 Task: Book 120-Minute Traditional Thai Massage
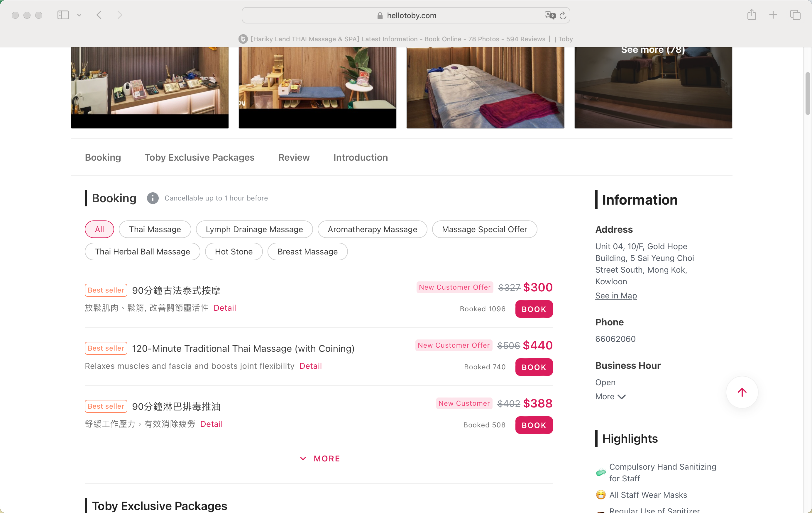[534, 367]
